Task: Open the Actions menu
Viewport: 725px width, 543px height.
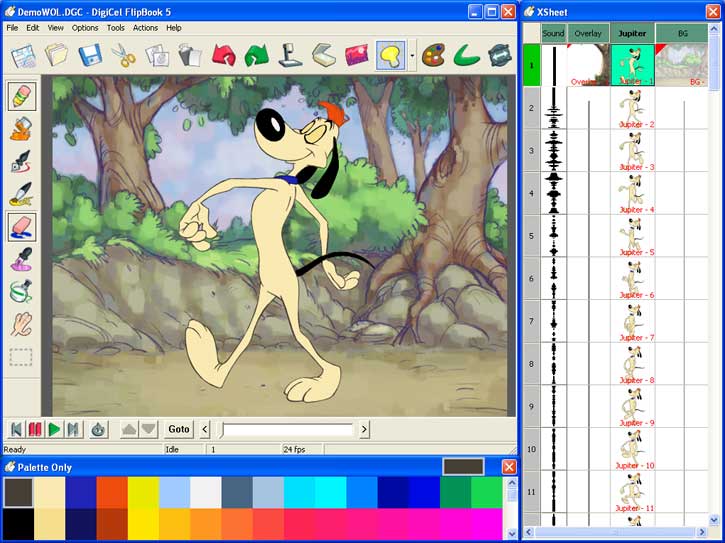Action: pyautogui.click(x=145, y=28)
